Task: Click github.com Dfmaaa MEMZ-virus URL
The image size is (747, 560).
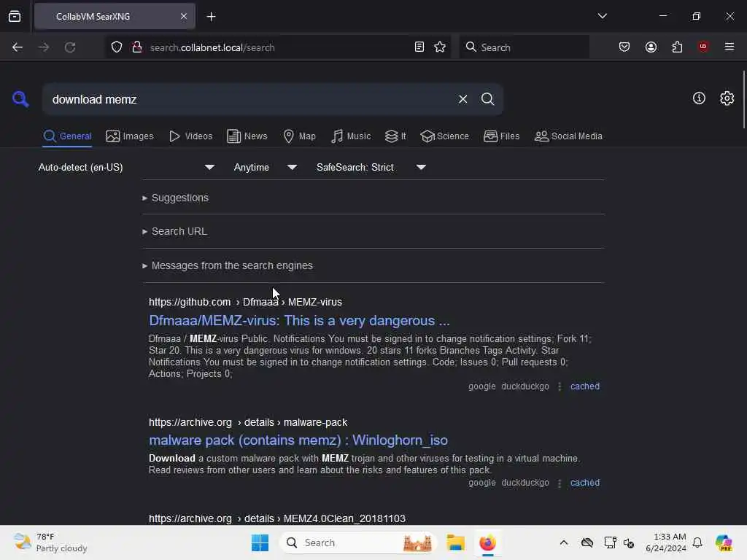Action: coord(245,302)
